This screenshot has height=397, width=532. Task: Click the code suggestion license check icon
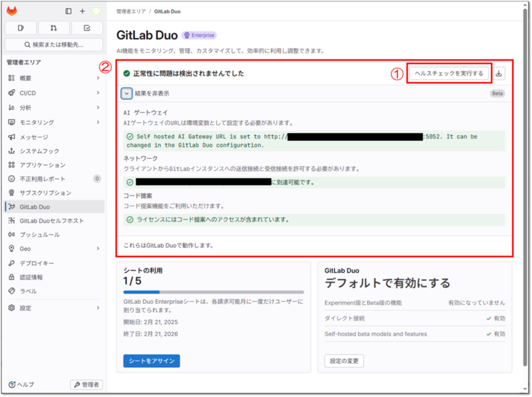(130, 219)
